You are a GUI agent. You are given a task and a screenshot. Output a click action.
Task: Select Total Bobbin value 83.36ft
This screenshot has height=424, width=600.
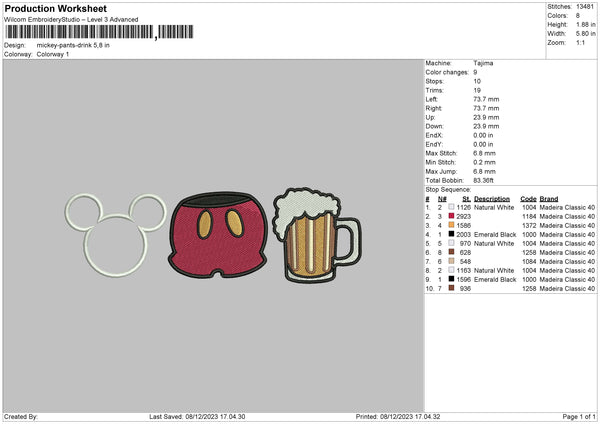484,180
